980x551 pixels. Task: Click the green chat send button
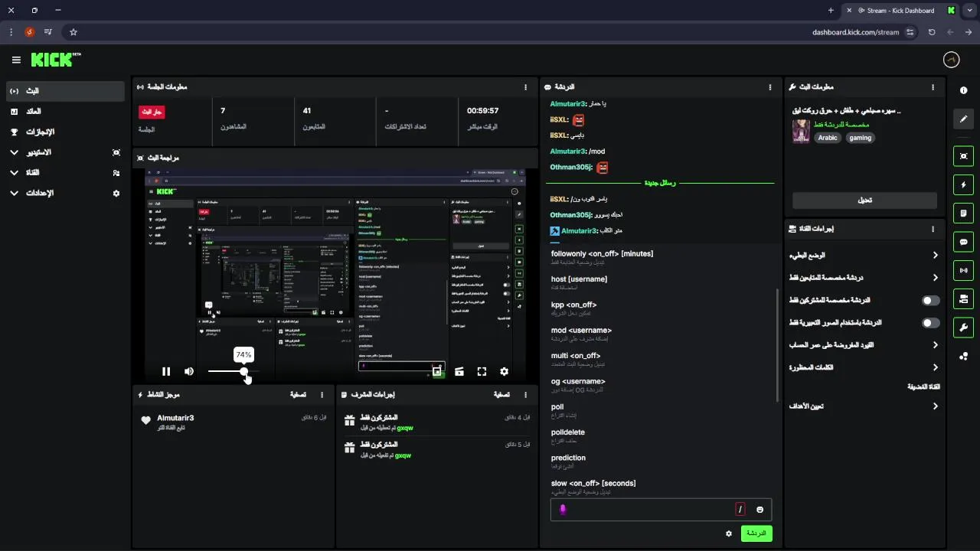(756, 533)
